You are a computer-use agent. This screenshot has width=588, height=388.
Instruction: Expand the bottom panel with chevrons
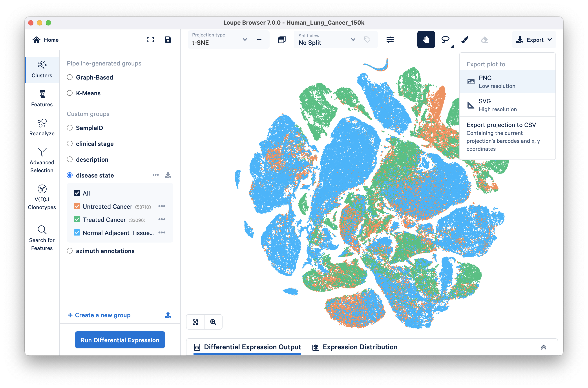coord(543,347)
